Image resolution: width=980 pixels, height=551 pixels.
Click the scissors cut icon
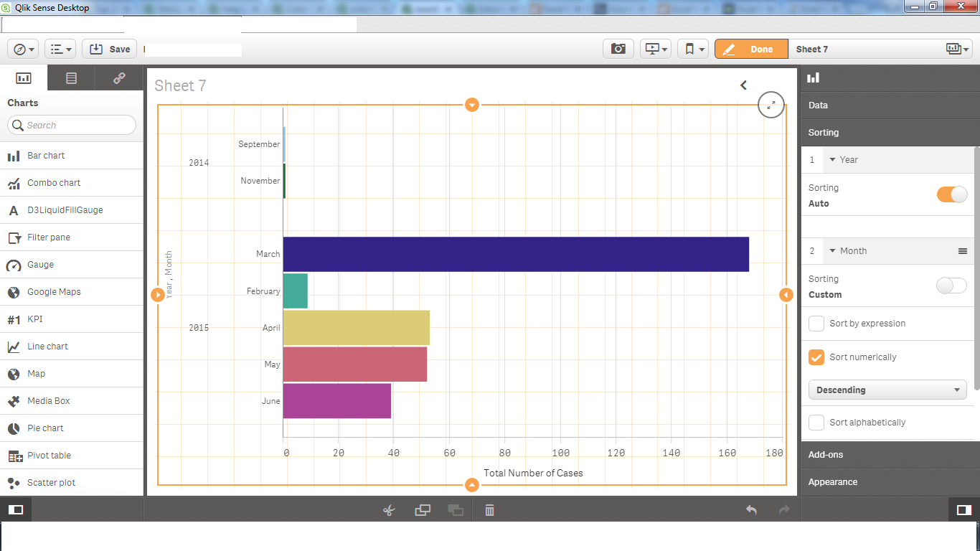click(389, 510)
